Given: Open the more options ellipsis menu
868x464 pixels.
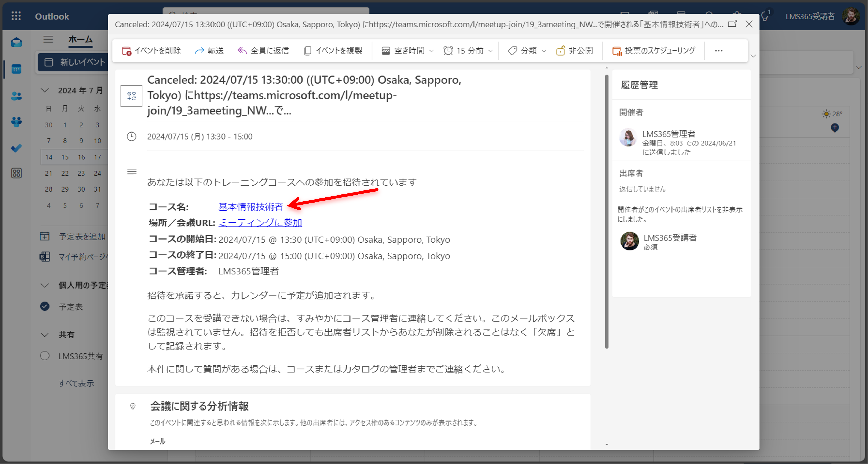Looking at the screenshot, I should click(719, 51).
